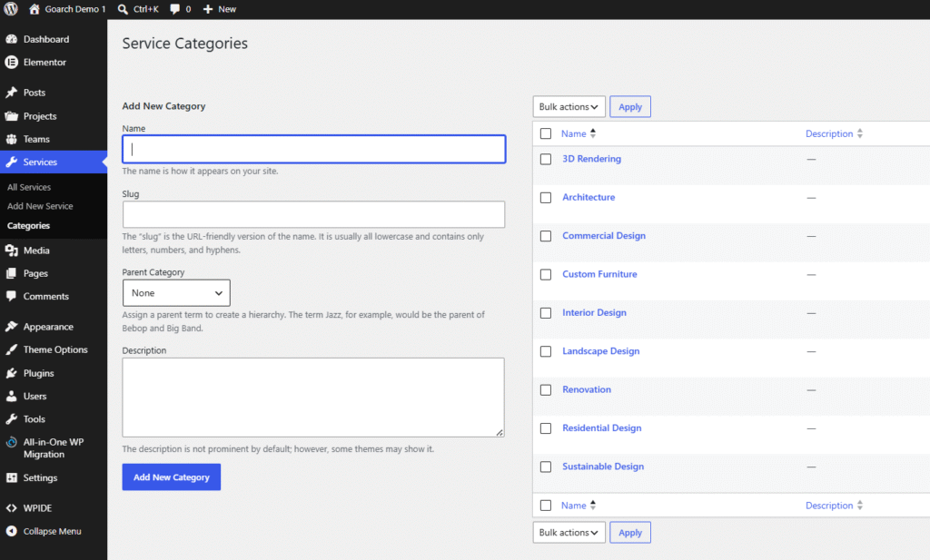Click the Comments speech bubble sidebar icon
930x560 pixels.
click(11, 296)
